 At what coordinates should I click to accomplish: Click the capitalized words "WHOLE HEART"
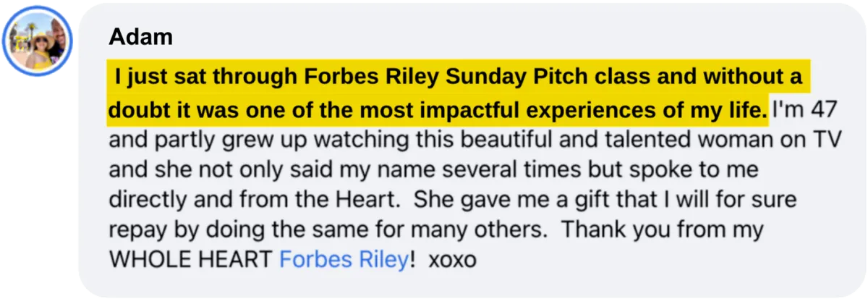point(191,260)
